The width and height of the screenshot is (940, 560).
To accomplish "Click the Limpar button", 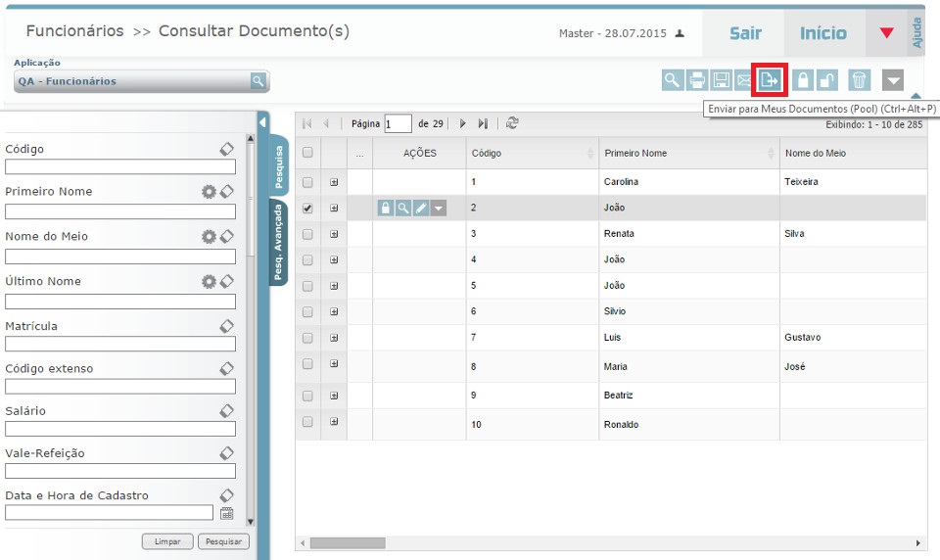I will click(167, 541).
